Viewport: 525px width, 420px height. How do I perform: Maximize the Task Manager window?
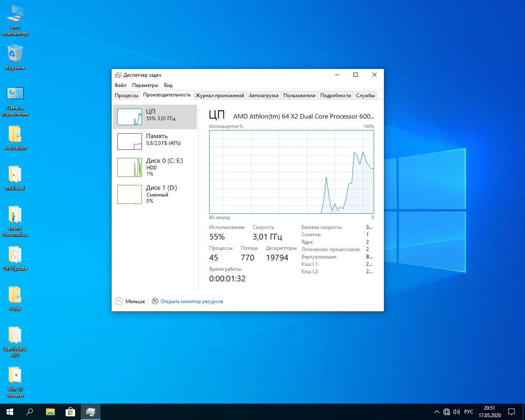tap(356, 75)
